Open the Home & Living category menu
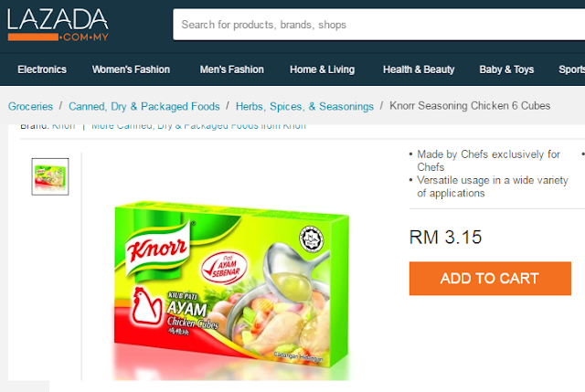 pyautogui.click(x=323, y=69)
